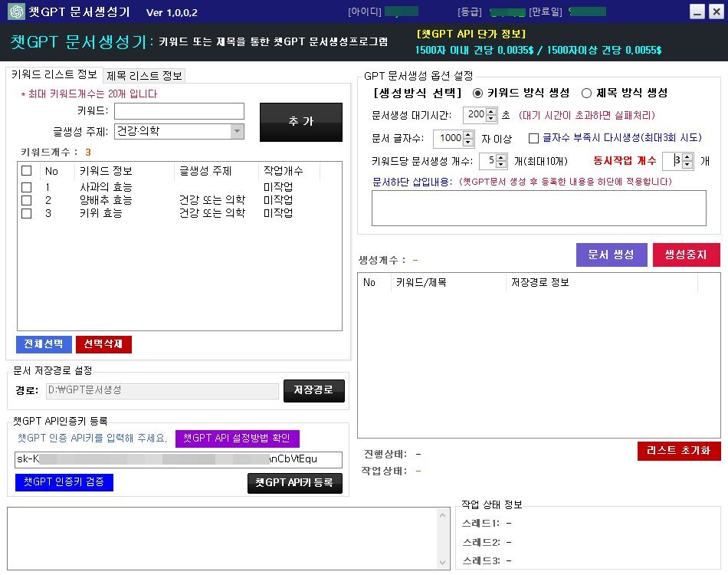The height and width of the screenshot is (575, 728).
Task: Click the No column header in keyword list
Action: (x=57, y=171)
